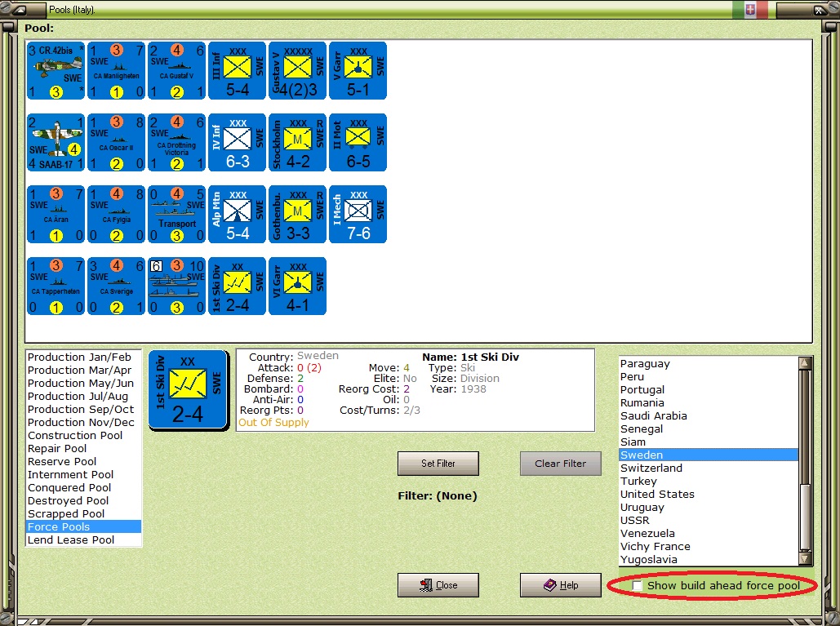Image resolution: width=840 pixels, height=626 pixels.
Task: Select the II Mot 6-5 counter
Action: click(x=358, y=143)
